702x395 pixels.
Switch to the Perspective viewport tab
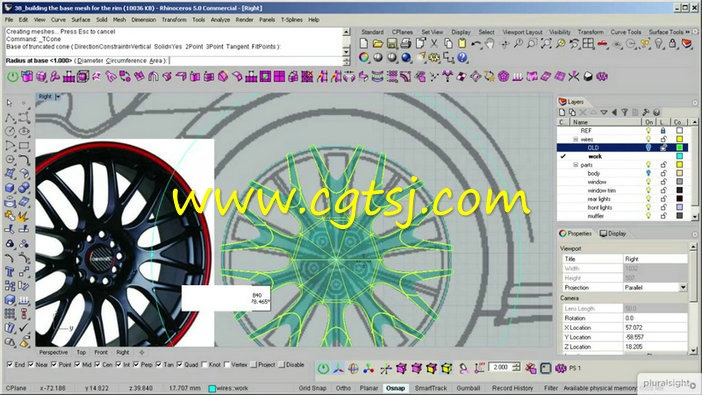53,352
